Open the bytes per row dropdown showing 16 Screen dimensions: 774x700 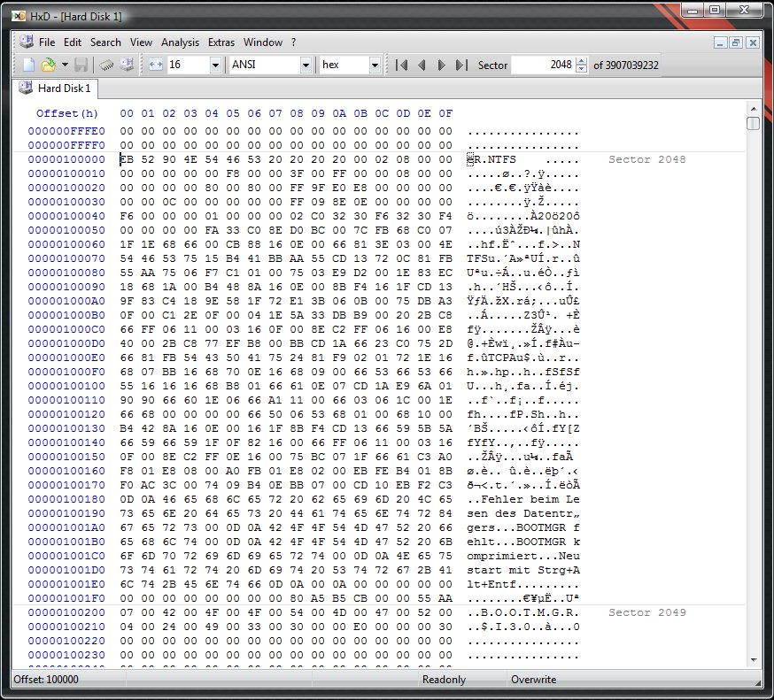point(215,65)
